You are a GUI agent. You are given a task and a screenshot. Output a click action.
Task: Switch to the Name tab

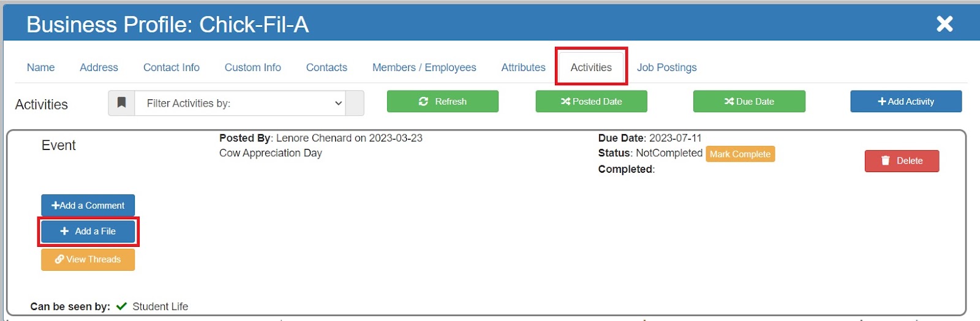pos(40,67)
